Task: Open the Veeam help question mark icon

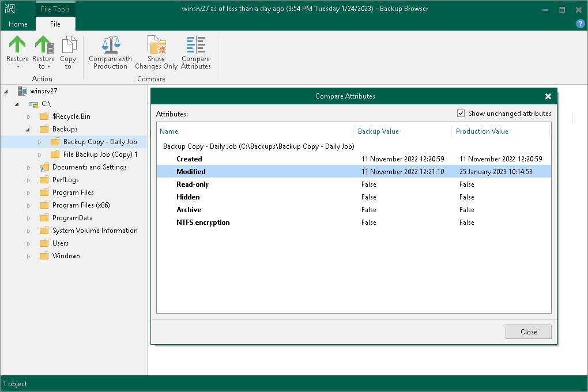Action: point(579,24)
